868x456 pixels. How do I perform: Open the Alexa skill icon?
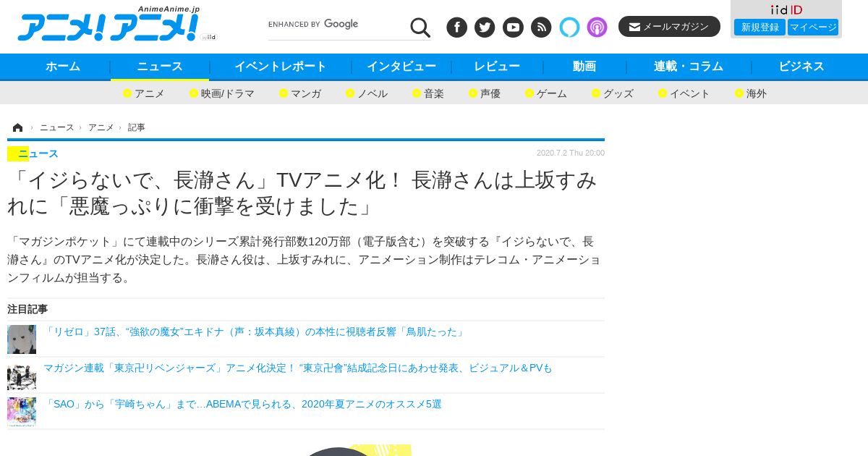point(569,28)
